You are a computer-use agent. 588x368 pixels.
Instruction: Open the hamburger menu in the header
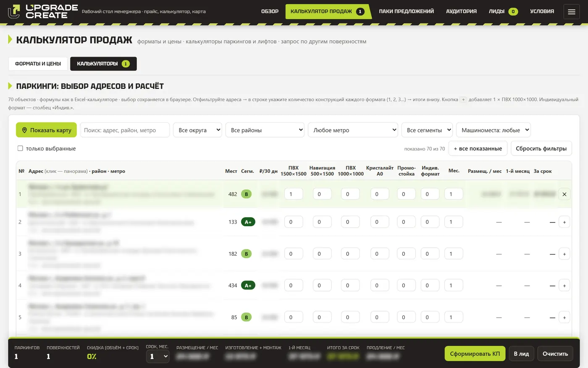[572, 12]
